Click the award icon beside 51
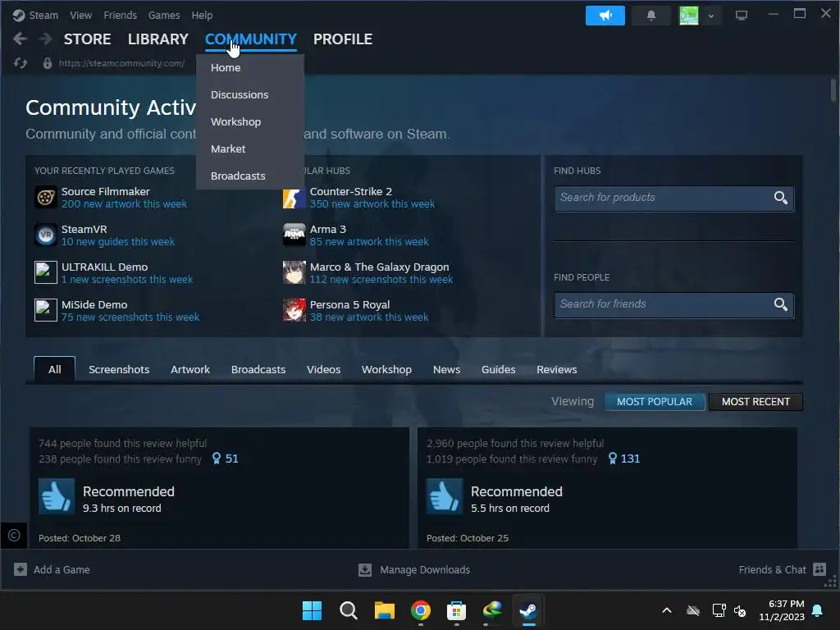The height and width of the screenshot is (630, 840). coord(217,459)
